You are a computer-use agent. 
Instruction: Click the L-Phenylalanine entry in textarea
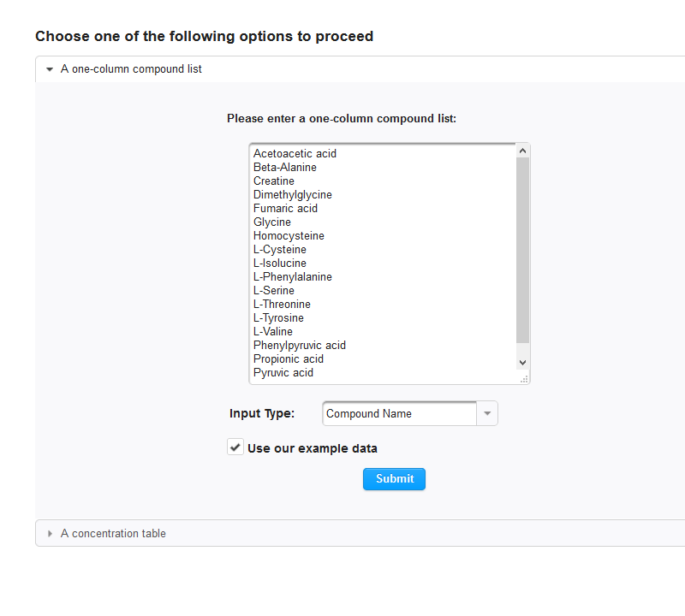(x=293, y=277)
